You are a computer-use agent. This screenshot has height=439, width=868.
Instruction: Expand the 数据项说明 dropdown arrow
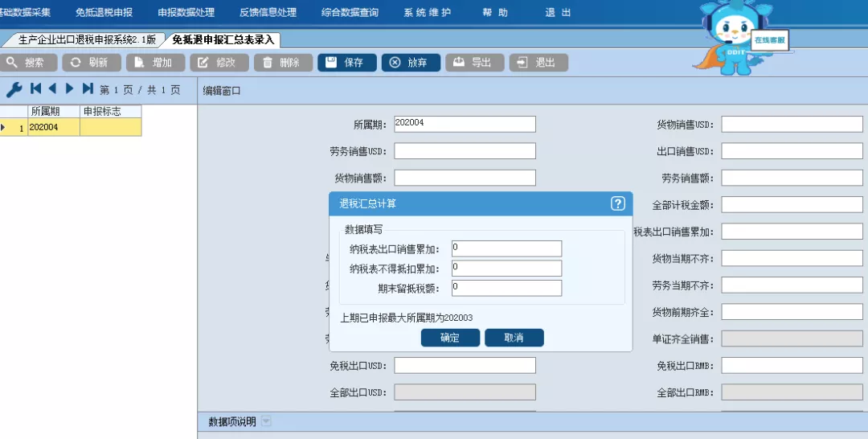(266, 422)
